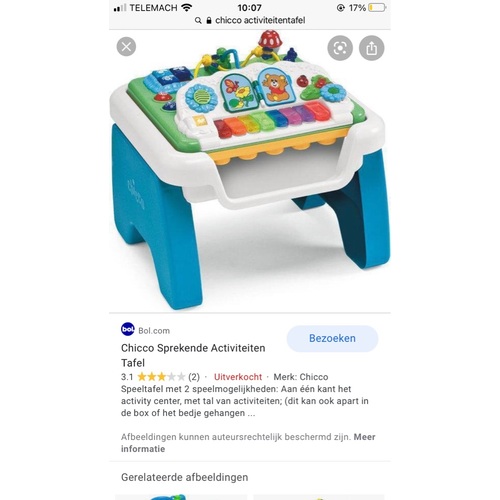The image size is (500, 500).
Task: Open first related image thumbnail
Action: pos(181,497)
